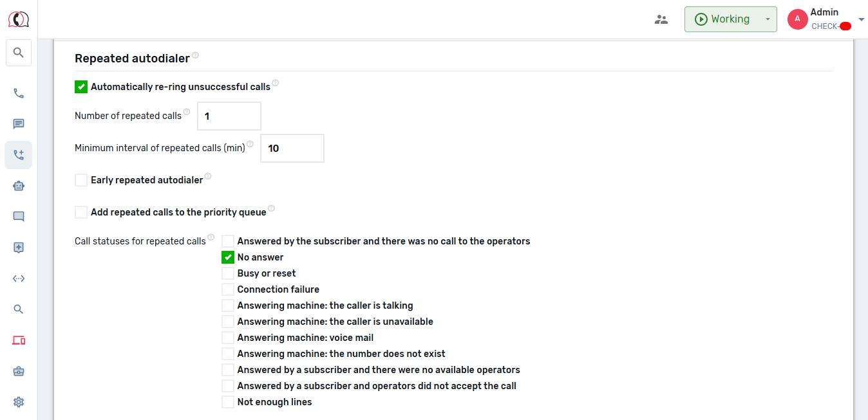Expand the Working status dropdown arrow
868x420 pixels.
click(x=768, y=19)
